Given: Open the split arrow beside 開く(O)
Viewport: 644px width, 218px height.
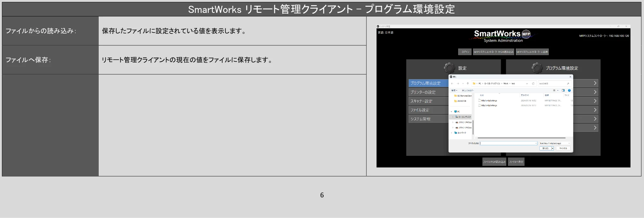Looking at the screenshot, I should tap(553, 148).
